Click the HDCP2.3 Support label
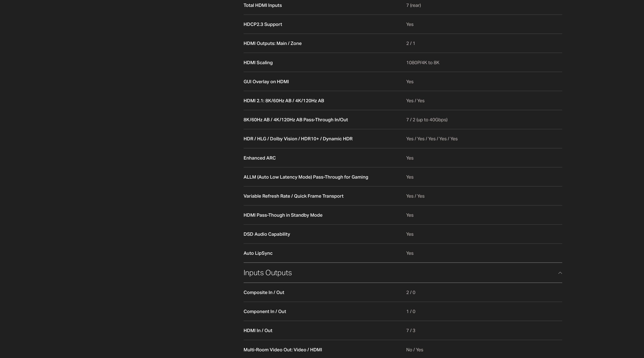 (263, 24)
